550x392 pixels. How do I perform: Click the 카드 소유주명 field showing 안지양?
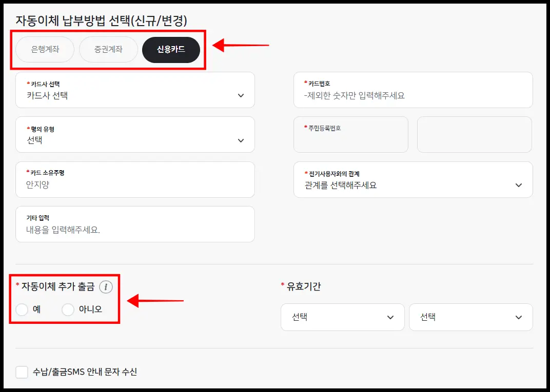135,179
